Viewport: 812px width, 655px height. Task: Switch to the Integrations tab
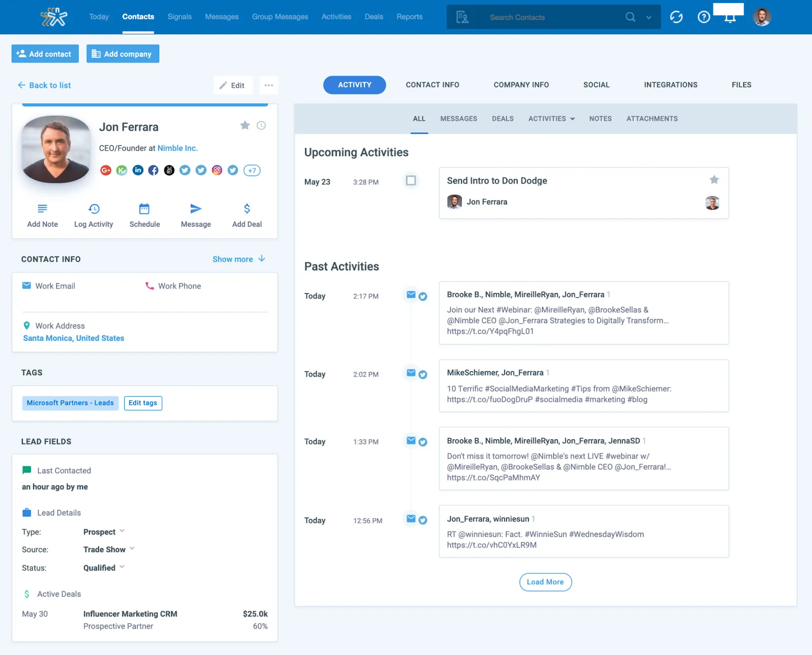(x=671, y=85)
